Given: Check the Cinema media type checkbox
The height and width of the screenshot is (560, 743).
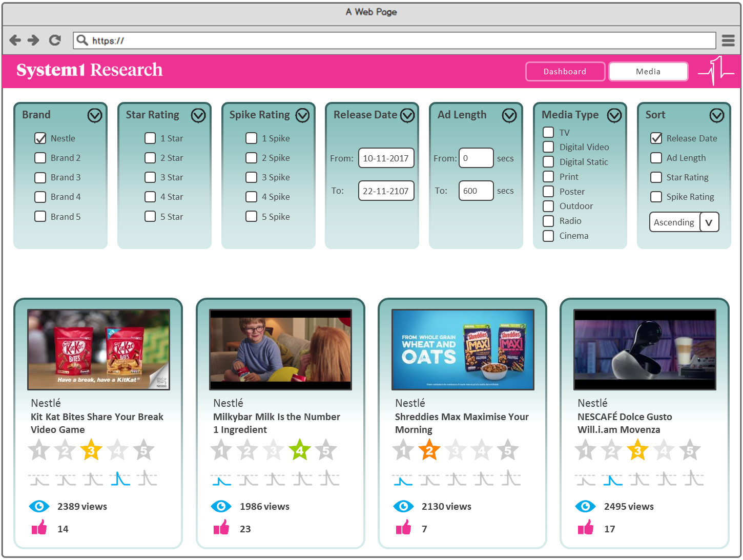Looking at the screenshot, I should [x=548, y=236].
